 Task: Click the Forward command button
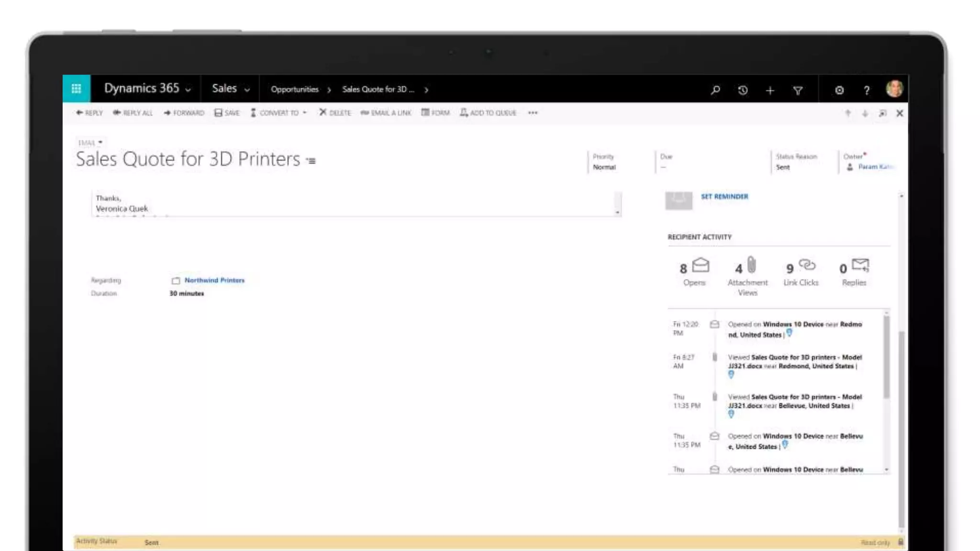click(x=184, y=113)
